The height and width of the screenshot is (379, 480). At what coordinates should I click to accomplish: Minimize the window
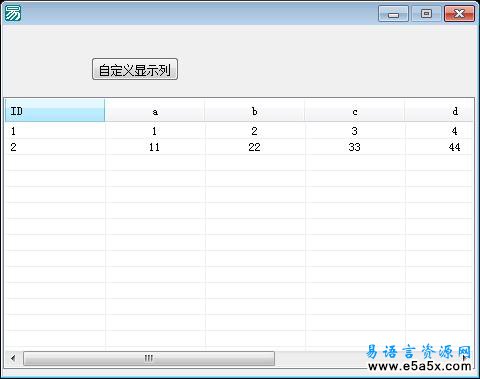pyautogui.click(x=393, y=14)
